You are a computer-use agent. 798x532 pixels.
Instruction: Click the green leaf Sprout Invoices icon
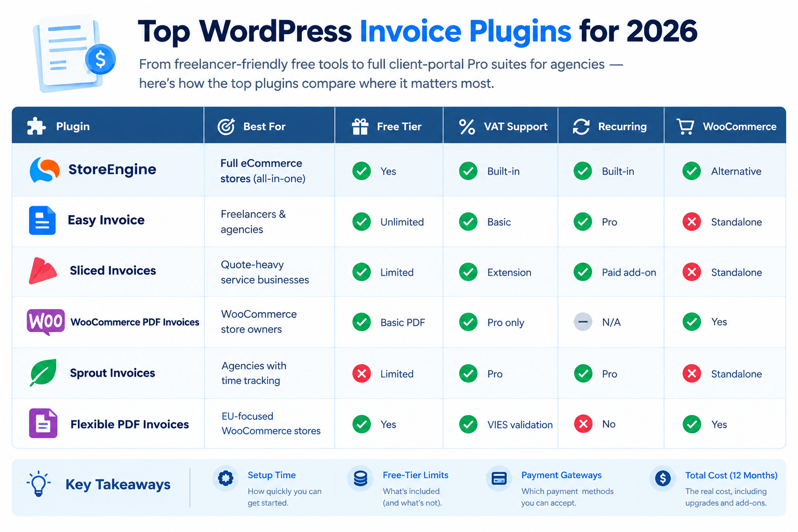tap(43, 373)
